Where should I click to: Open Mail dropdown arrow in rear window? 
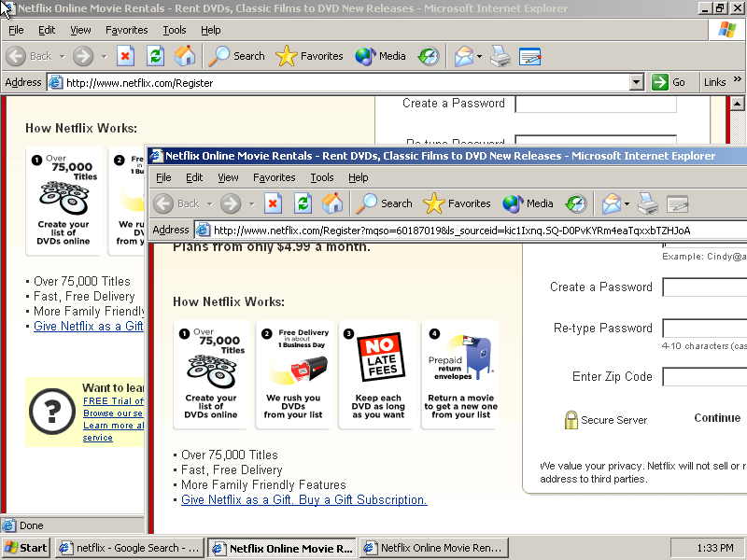[x=479, y=56]
